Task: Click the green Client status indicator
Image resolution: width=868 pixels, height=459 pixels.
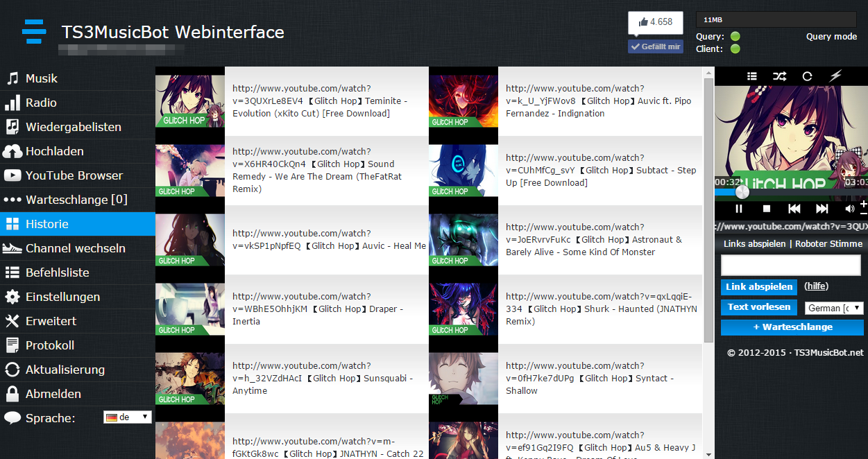Action: [x=735, y=49]
